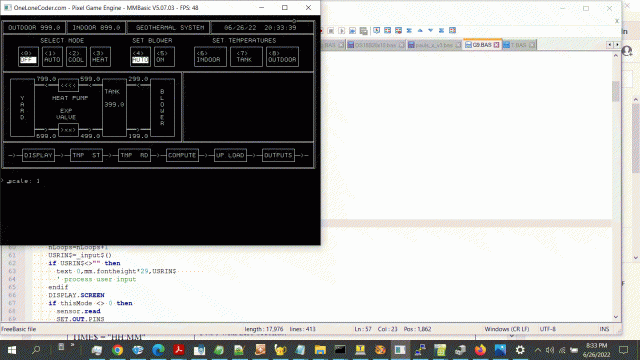Viewport: 640px width, 360px height.
Task: Click the save-all disk toolbar icon
Action: [x=363, y=31]
